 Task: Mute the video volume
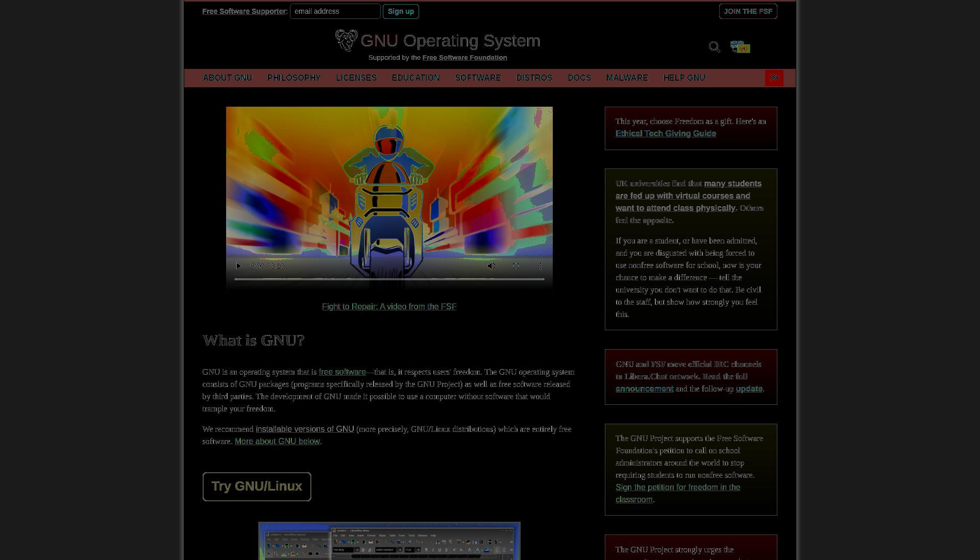[492, 266]
